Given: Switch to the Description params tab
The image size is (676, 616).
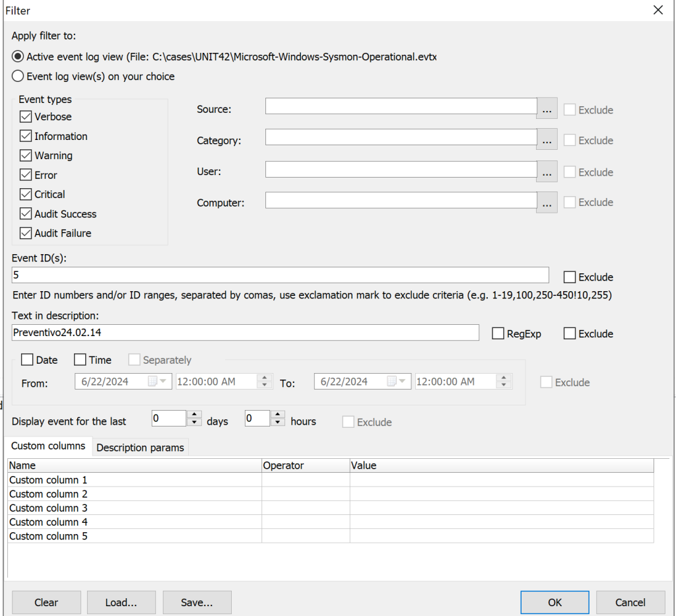Looking at the screenshot, I should (140, 448).
